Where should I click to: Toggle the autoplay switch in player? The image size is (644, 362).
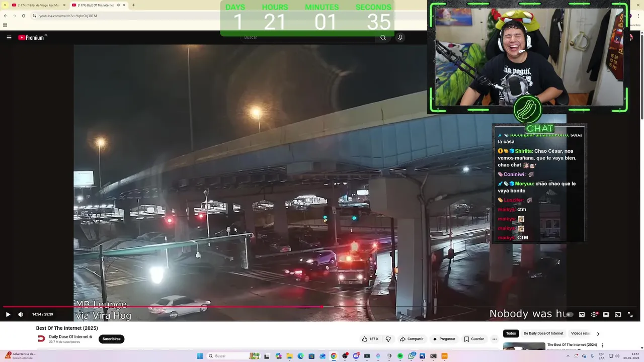[x=569, y=314]
